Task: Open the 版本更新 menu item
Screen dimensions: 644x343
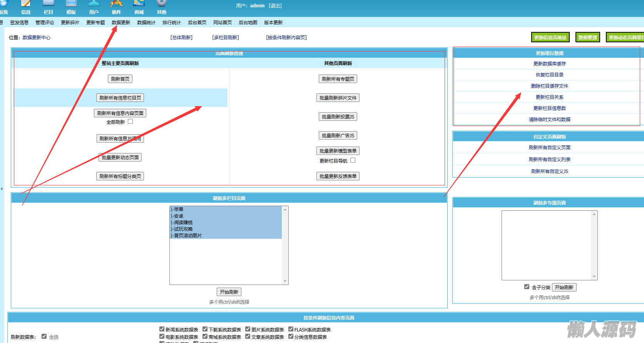Action: tap(273, 23)
